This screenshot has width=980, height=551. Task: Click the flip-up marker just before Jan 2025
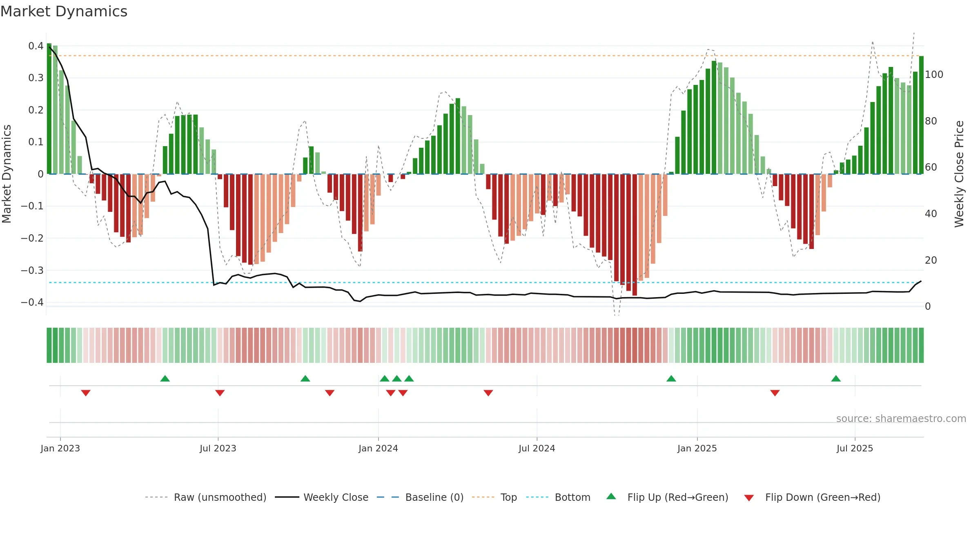coord(671,378)
